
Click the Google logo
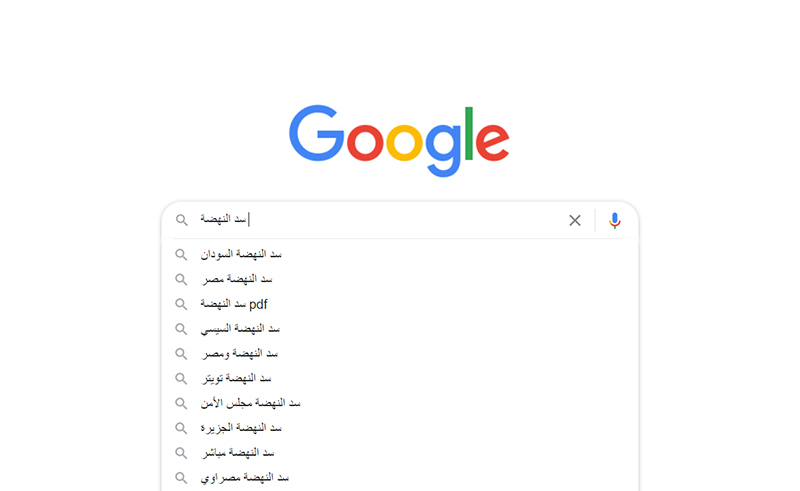pos(399,141)
